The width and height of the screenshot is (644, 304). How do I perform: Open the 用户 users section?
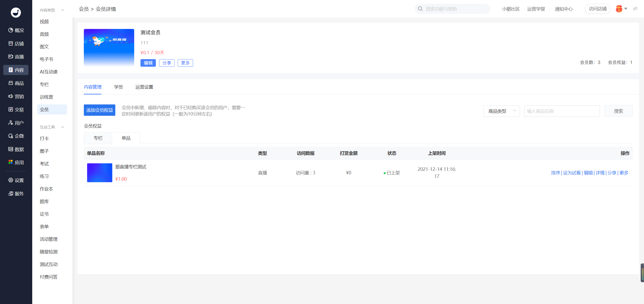[x=16, y=123]
